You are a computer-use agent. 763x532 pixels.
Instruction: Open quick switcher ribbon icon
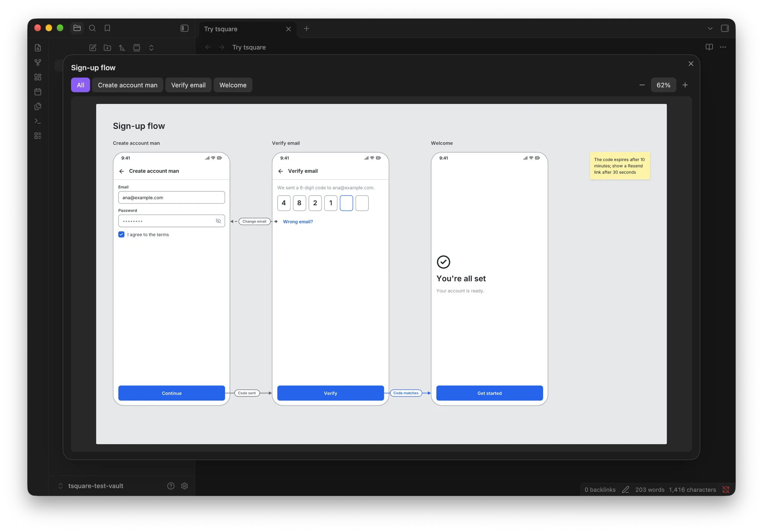(38, 48)
